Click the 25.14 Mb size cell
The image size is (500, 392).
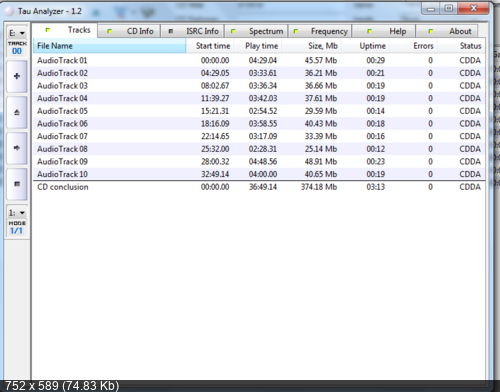coord(321,149)
